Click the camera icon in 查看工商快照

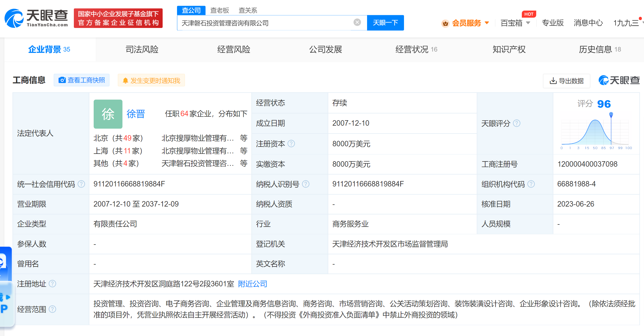coord(62,80)
